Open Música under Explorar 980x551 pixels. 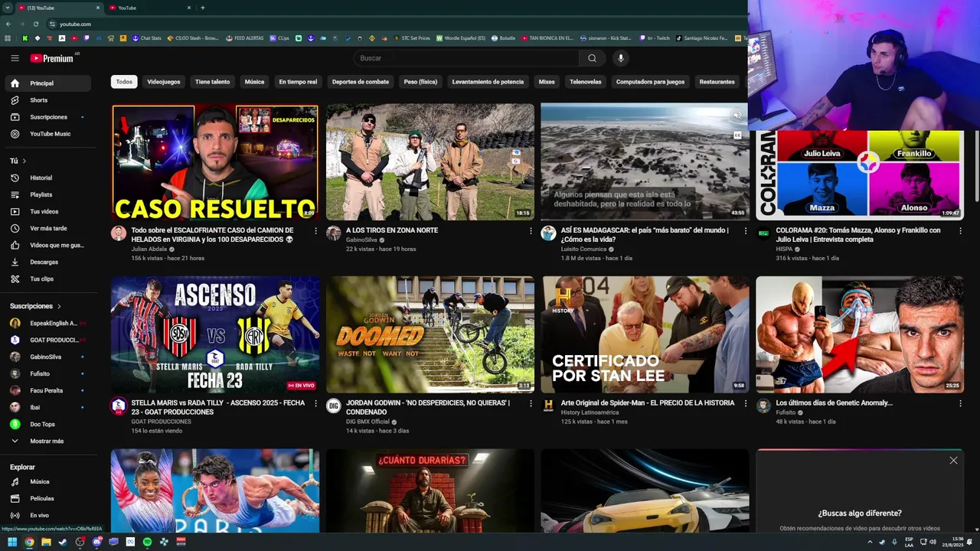(x=49, y=482)
